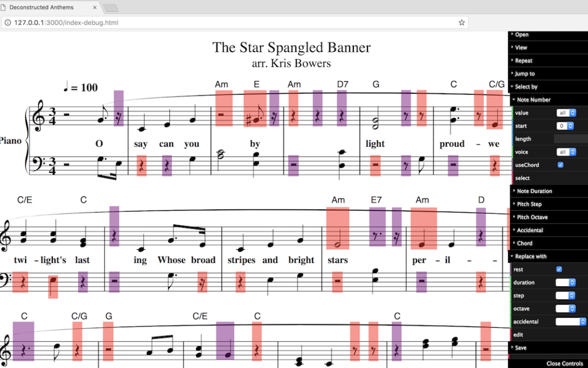
Task: Click the E chord symbol above "by"
Action: [256, 84]
